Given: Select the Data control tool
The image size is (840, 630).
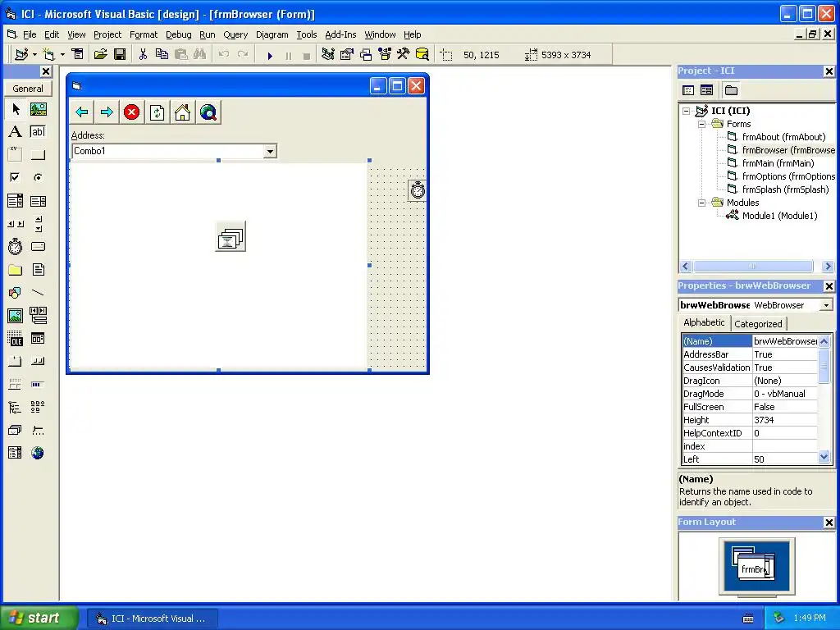Looking at the screenshot, I should [x=38, y=316].
